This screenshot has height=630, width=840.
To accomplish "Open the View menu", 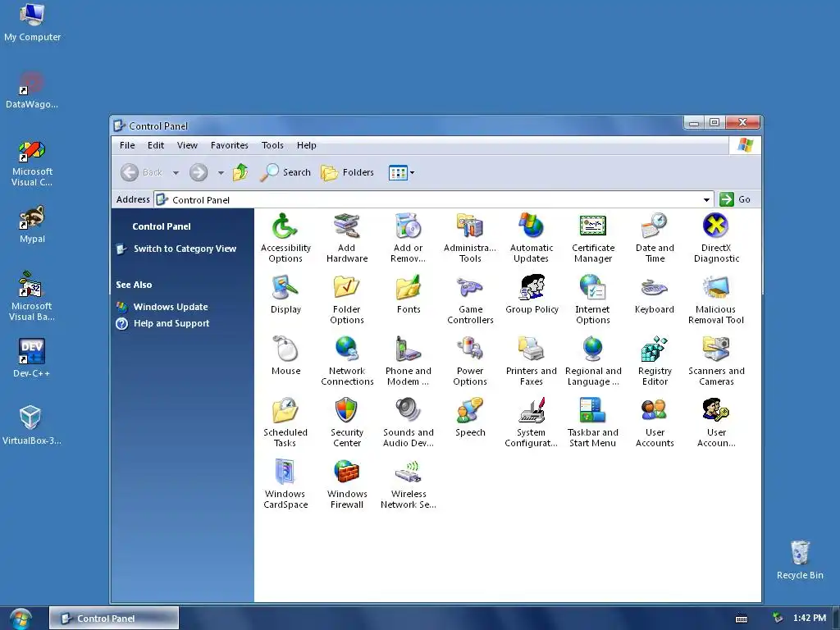I will point(188,145).
